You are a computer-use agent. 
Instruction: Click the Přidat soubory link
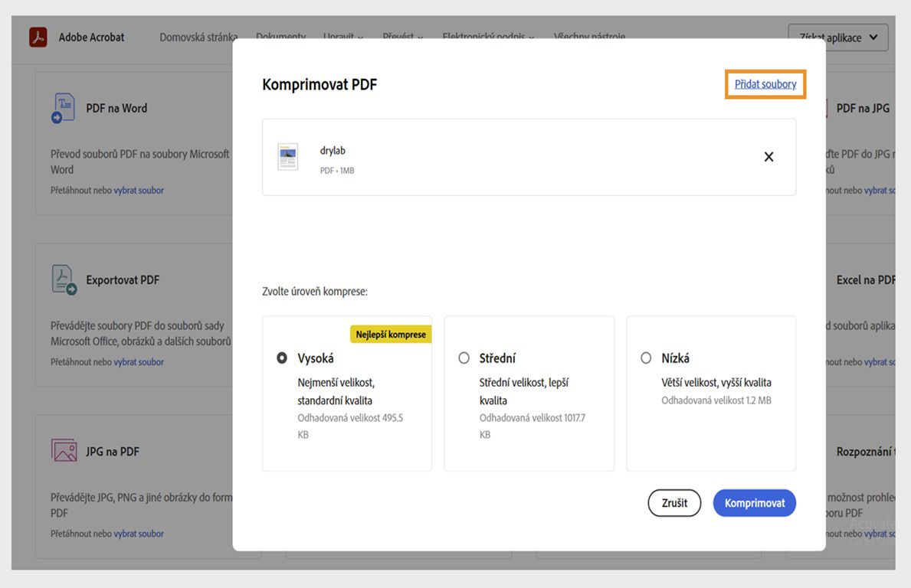tap(765, 84)
